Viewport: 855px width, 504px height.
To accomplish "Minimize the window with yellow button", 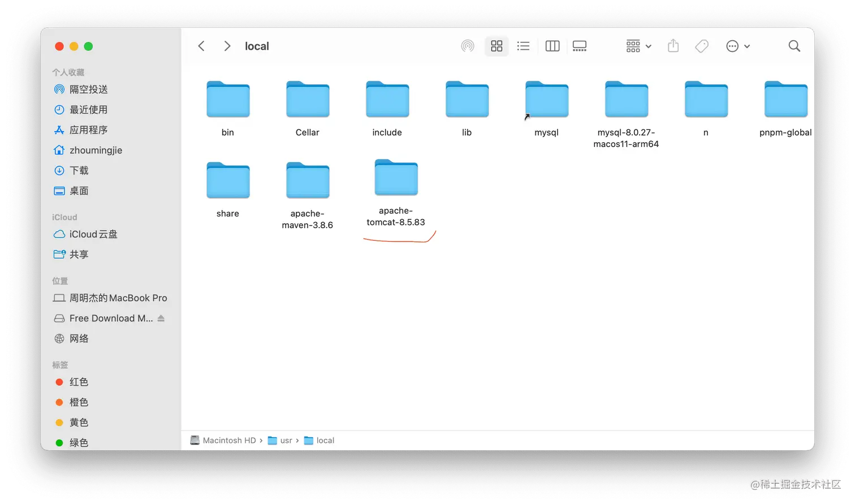I will coord(74,46).
